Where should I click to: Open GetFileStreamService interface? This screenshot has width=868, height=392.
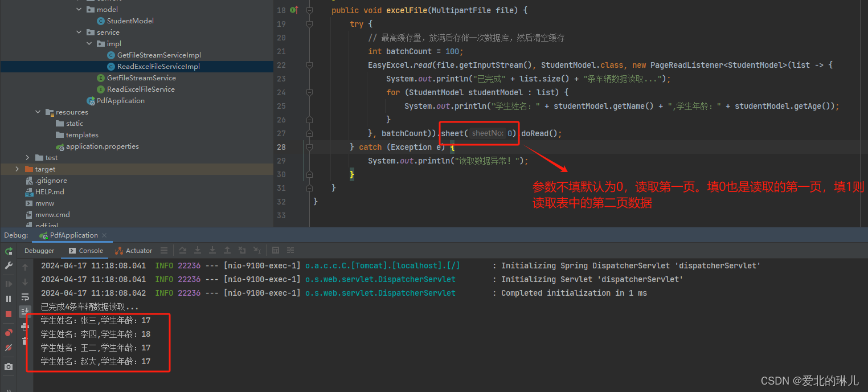[x=141, y=78]
